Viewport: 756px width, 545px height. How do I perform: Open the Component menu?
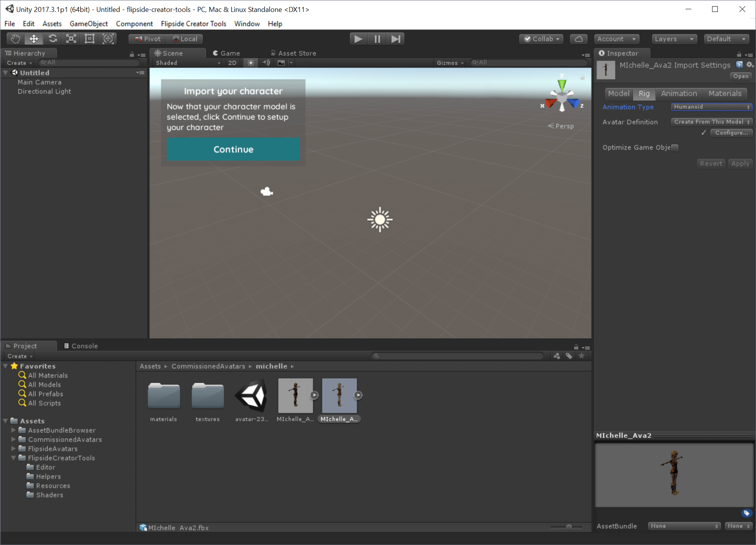click(134, 24)
